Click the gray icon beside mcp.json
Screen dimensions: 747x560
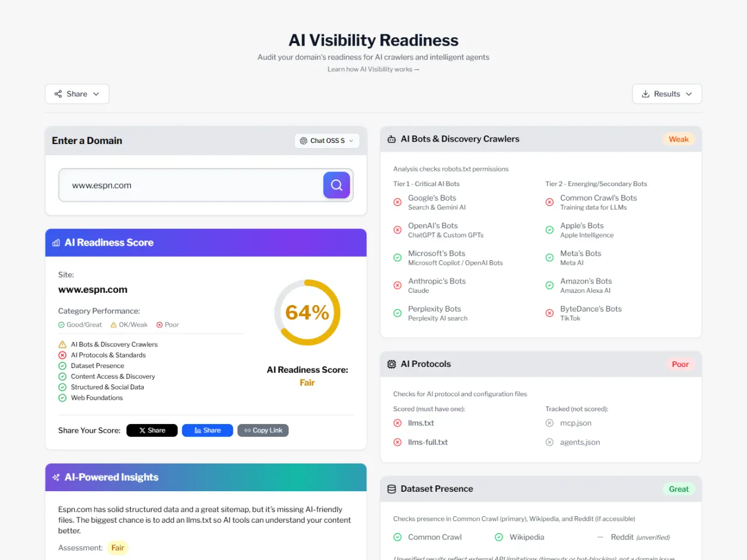pyautogui.click(x=550, y=423)
